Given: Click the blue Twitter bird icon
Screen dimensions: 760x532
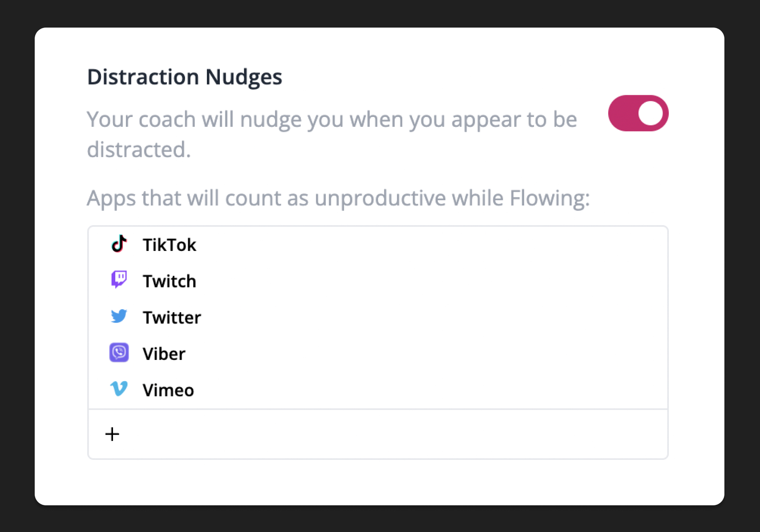Looking at the screenshot, I should pyautogui.click(x=119, y=316).
